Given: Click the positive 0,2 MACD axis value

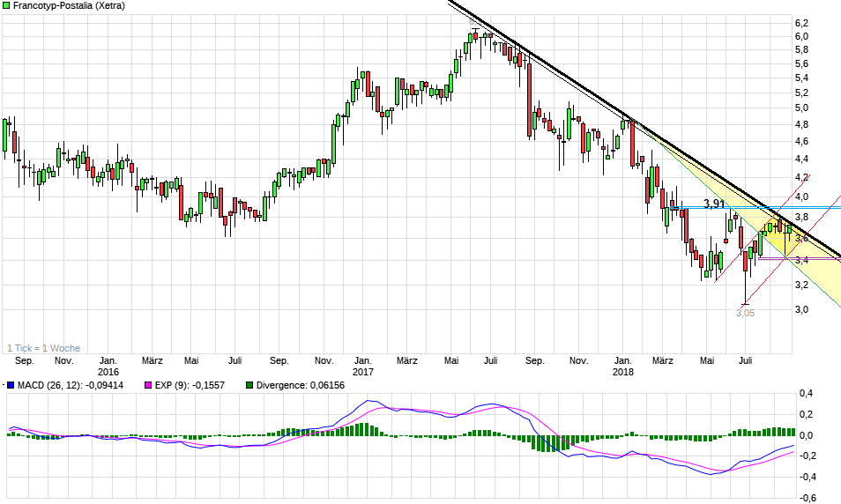Looking at the screenshot, I should (x=806, y=414).
